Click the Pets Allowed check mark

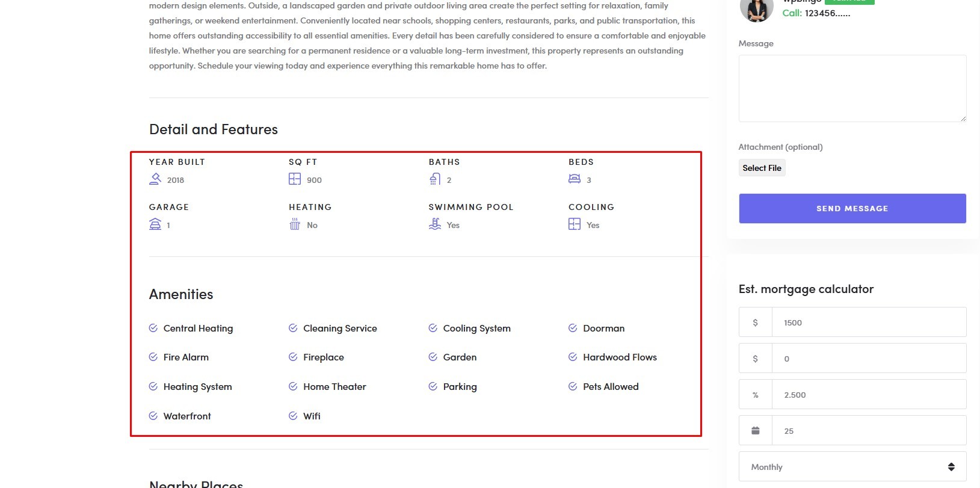[573, 386]
